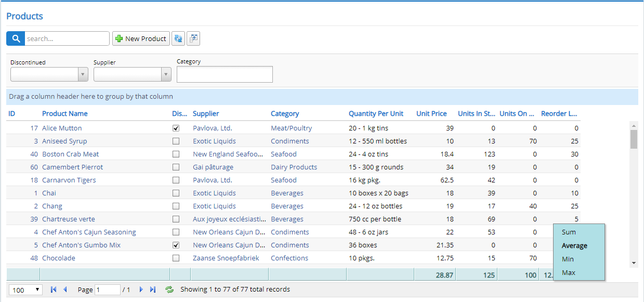The height and width of the screenshot is (302, 644).
Task: Go to the next page arrow
Action: point(141,289)
